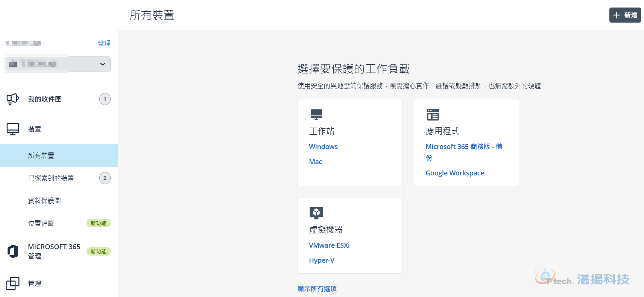644x297 pixels.
Task: Click the 新功能 tag beside Microsoft 365
Action: click(x=99, y=251)
